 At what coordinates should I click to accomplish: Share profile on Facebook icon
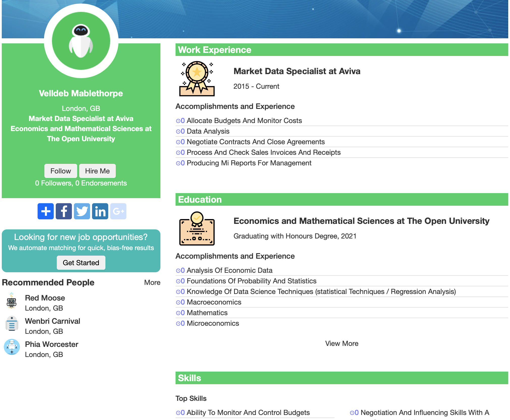[64, 211]
